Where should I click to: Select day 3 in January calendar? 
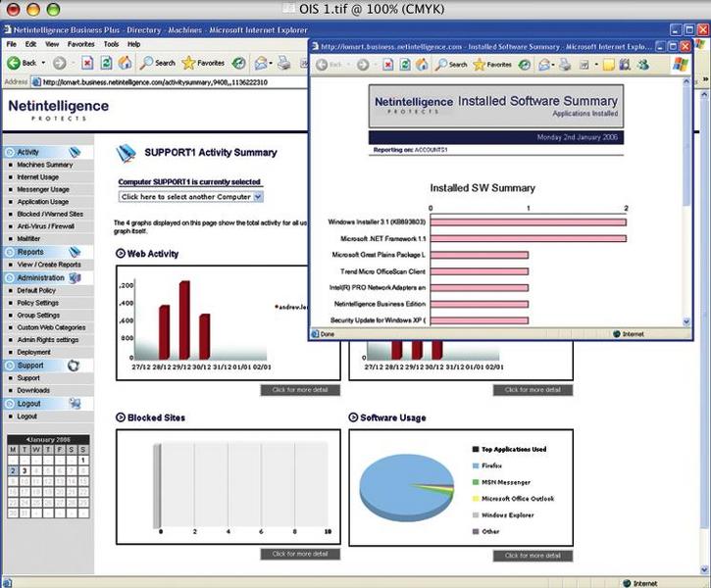[25, 470]
